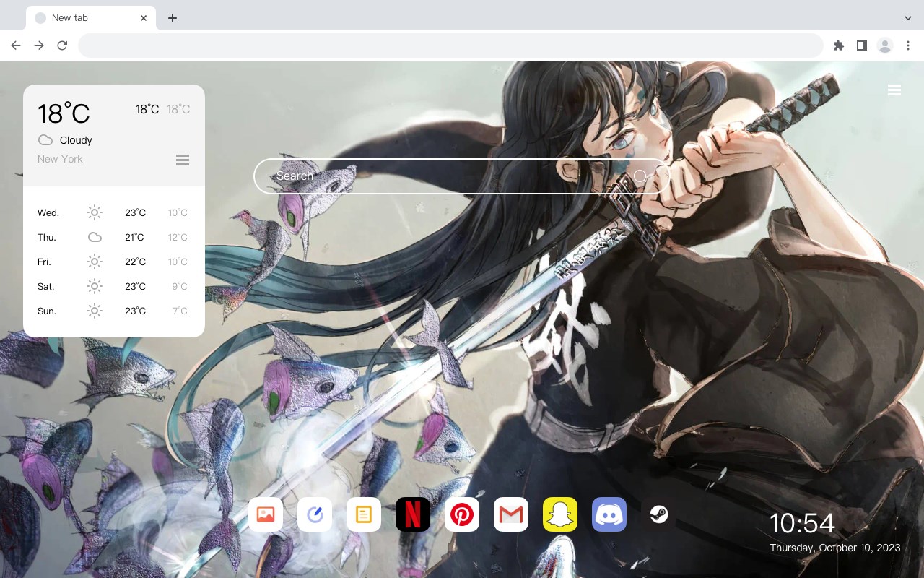This screenshot has height=578, width=924.
Task: Expand the tab search dropdown arrow
Action: [x=908, y=18]
